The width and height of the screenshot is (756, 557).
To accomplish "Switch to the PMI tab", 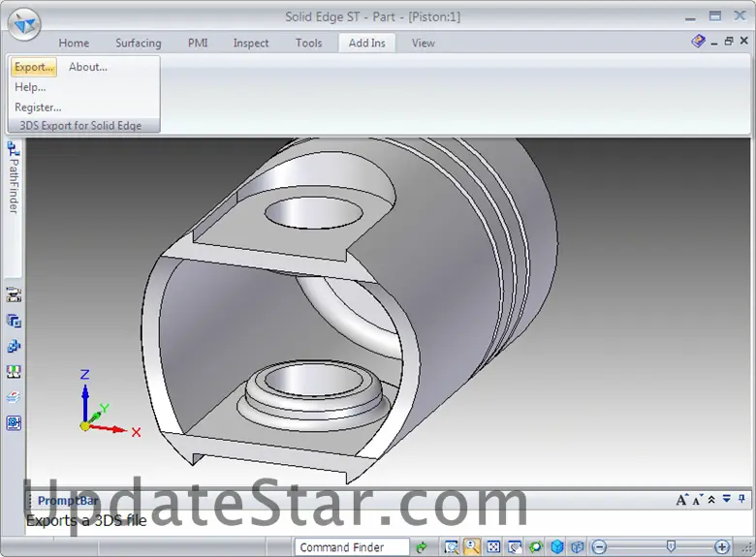I will 198,43.
